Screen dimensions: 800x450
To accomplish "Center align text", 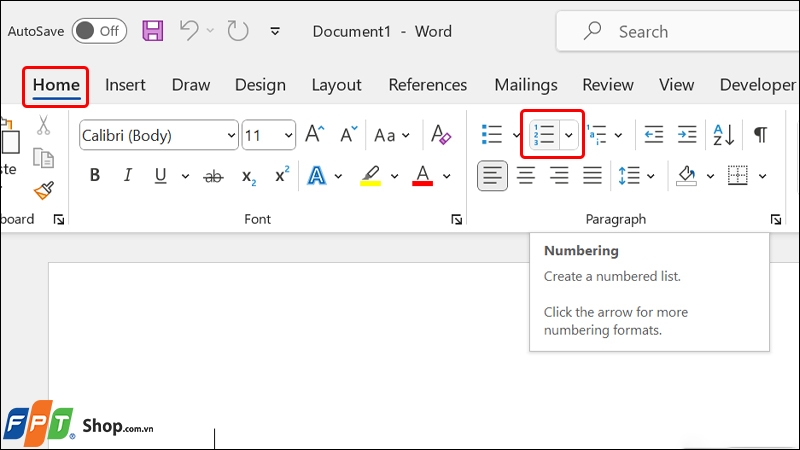I will (526, 176).
